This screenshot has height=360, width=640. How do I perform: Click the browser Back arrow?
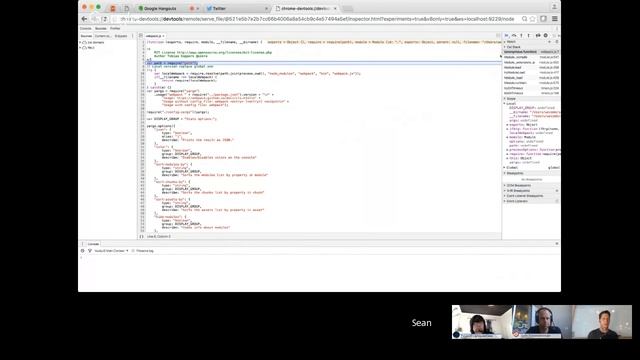pyautogui.click(x=84, y=19)
